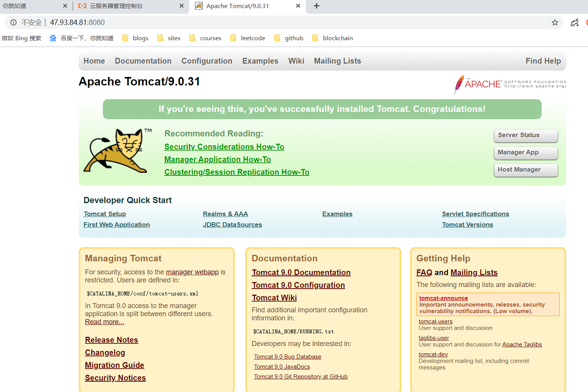This screenshot has height=392, width=588.
Task: Close the Apache Tomcat/9.0.31 tab
Action: coord(298,6)
